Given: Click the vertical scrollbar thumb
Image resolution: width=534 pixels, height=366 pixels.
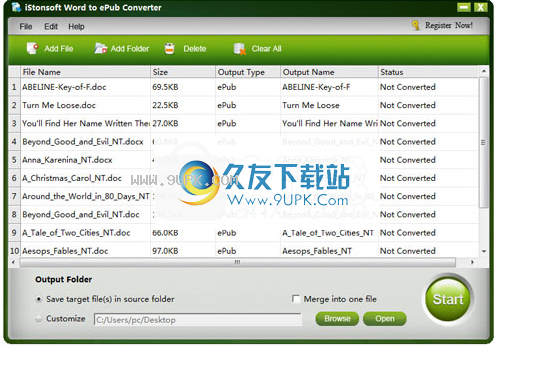Looking at the screenshot, I should [483, 142].
